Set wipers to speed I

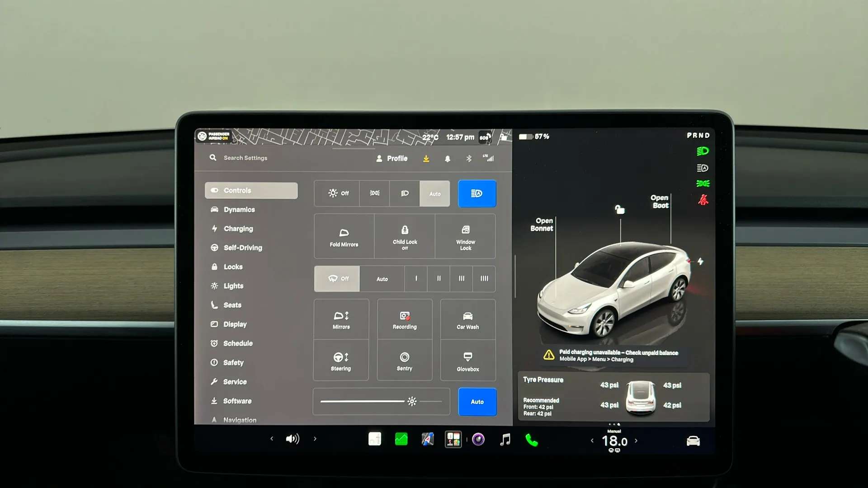click(x=416, y=279)
